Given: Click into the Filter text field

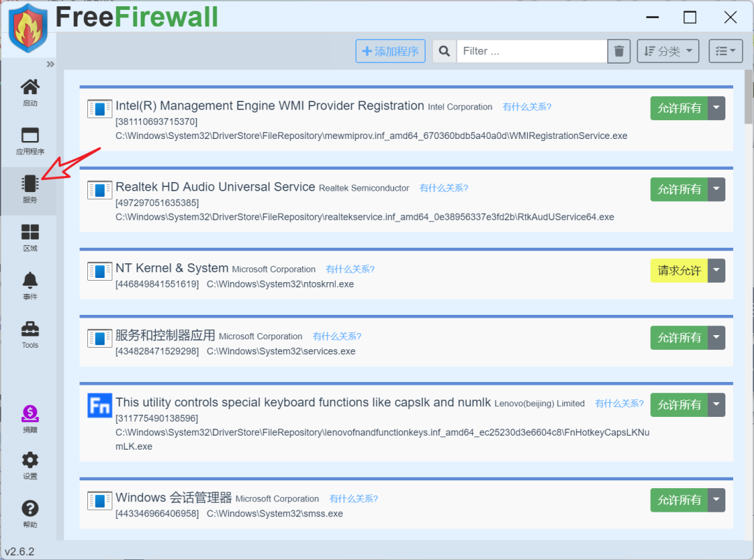Looking at the screenshot, I should (x=532, y=51).
